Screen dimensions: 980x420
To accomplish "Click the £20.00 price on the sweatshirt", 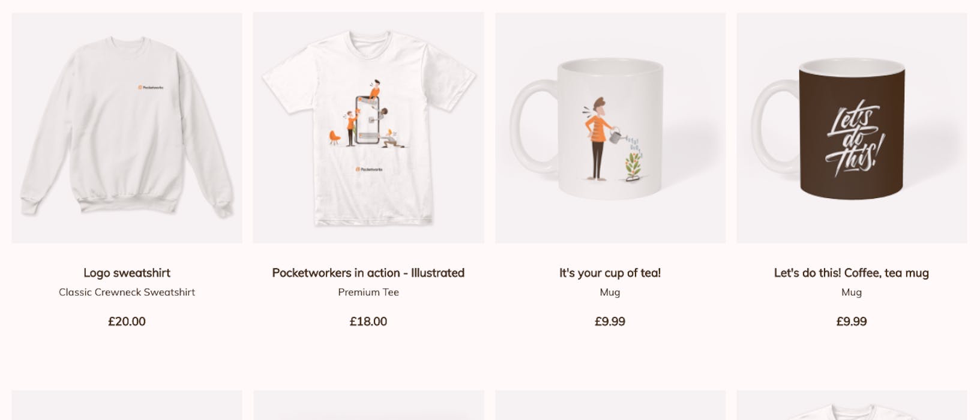I will [127, 322].
